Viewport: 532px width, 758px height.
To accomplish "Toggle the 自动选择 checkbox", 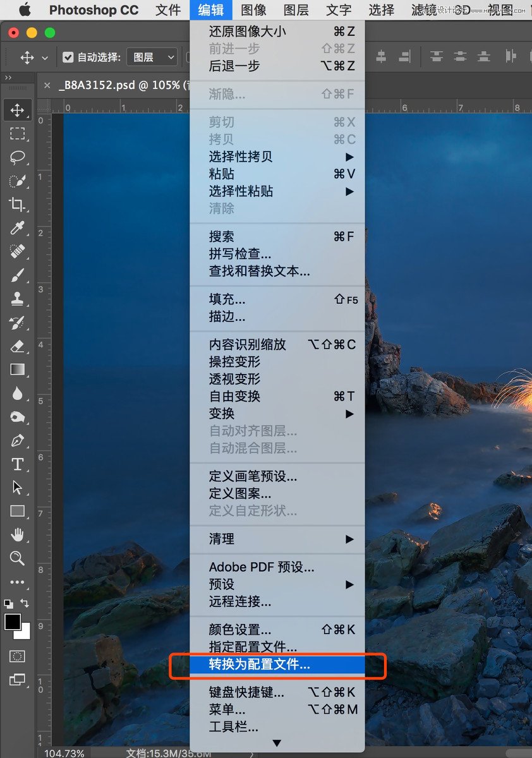I will pos(67,56).
